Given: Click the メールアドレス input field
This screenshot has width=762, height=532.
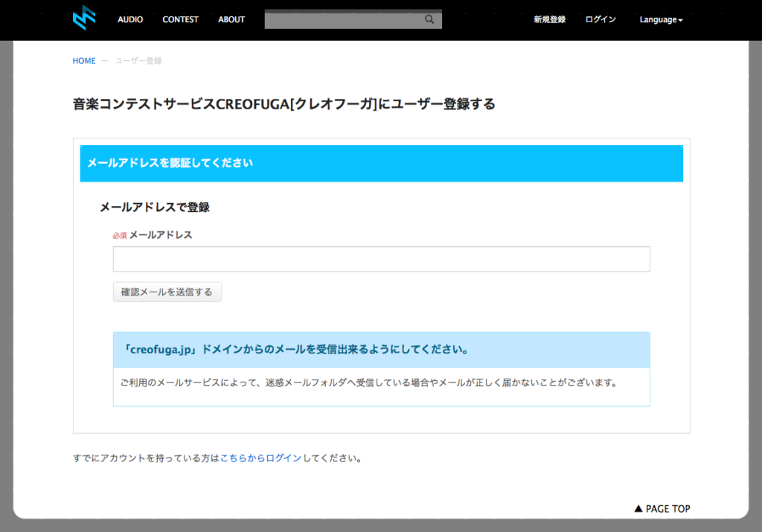Looking at the screenshot, I should point(382,259).
